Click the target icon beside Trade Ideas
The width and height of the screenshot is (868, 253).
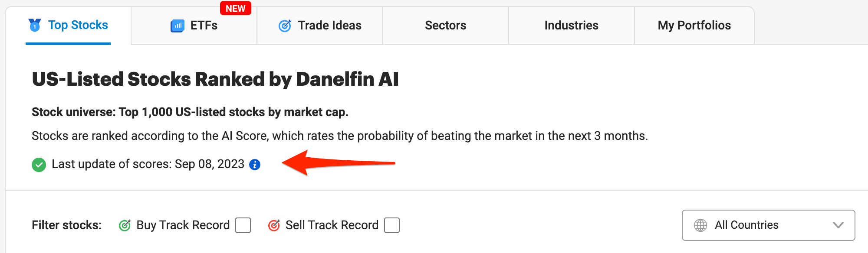pos(285,26)
